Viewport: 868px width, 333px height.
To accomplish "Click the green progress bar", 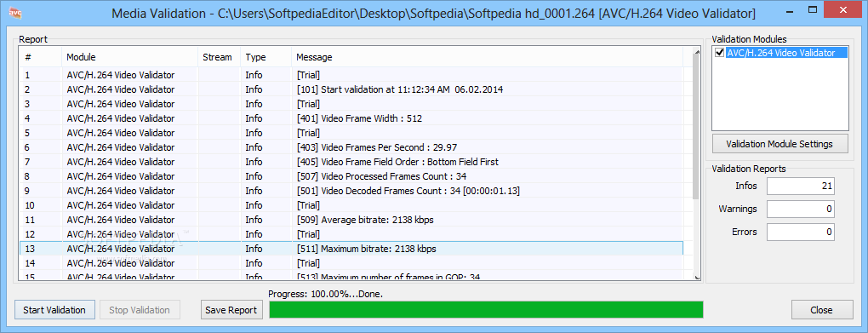I will (486, 310).
